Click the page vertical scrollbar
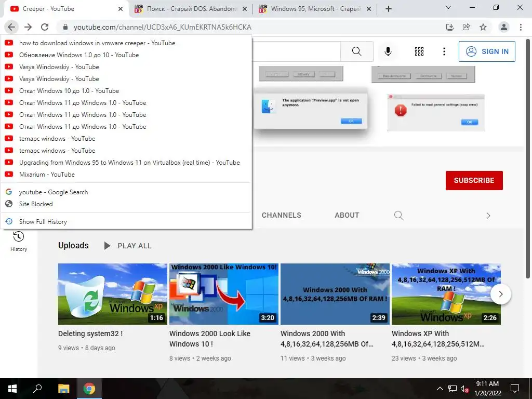532x399 pixels. point(528,158)
